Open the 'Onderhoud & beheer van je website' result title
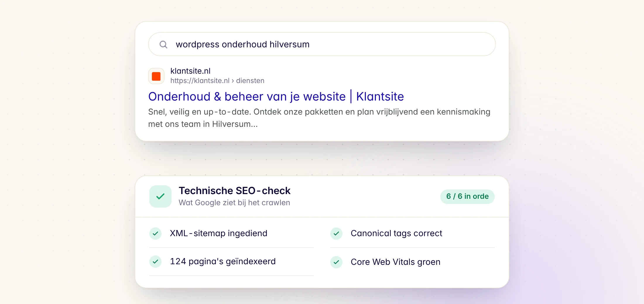Screen dimensions: 644x304 tap(276, 96)
